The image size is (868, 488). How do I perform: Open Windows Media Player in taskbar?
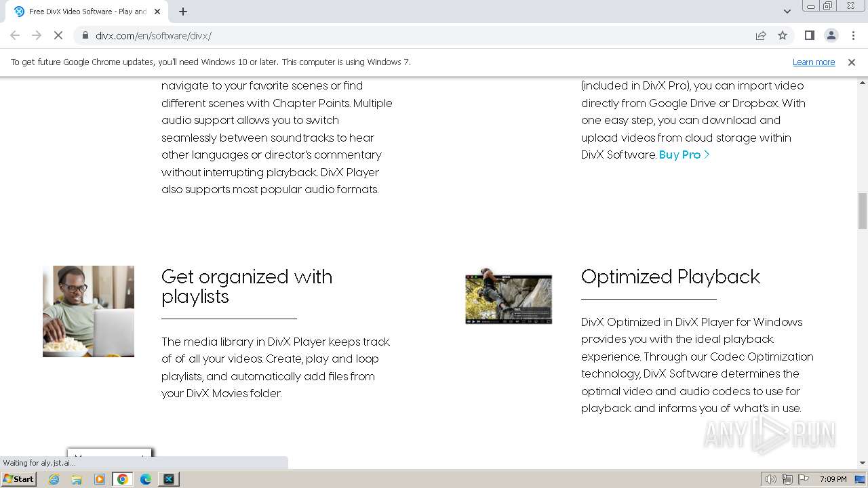(x=100, y=479)
